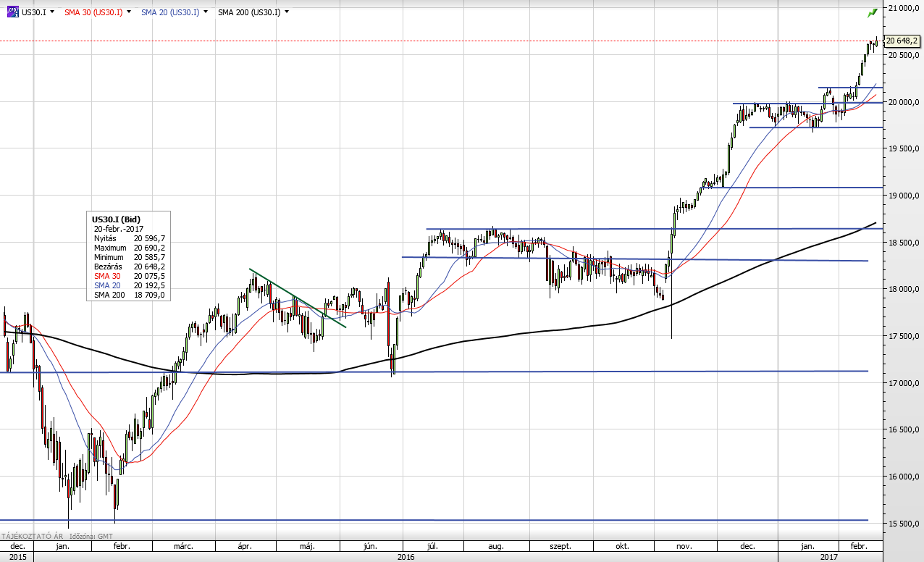924x562 pixels.
Task: Click the 16 500,0 price axis label
Action: tap(903, 430)
